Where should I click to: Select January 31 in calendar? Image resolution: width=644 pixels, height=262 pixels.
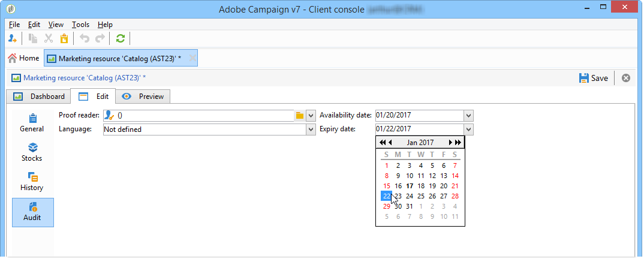pos(410,207)
